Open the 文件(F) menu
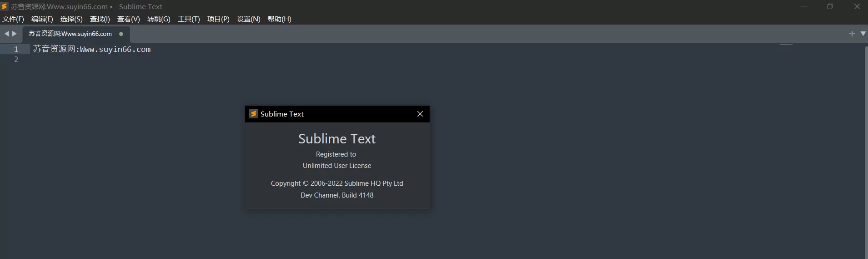This screenshot has width=868, height=259. tap(13, 19)
